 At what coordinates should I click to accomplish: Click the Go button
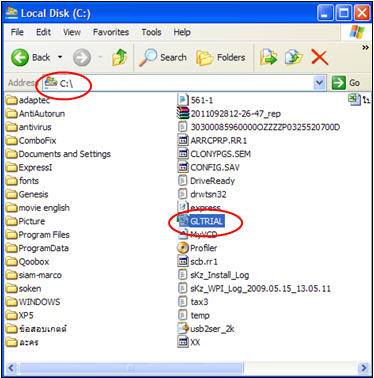(347, 82)
